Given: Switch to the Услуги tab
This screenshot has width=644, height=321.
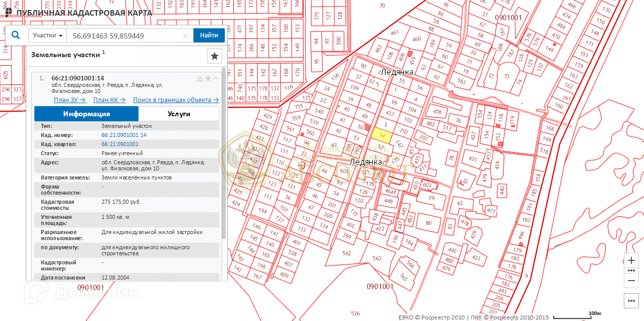Looking at the screenshot, I should (x=179, y=114).
